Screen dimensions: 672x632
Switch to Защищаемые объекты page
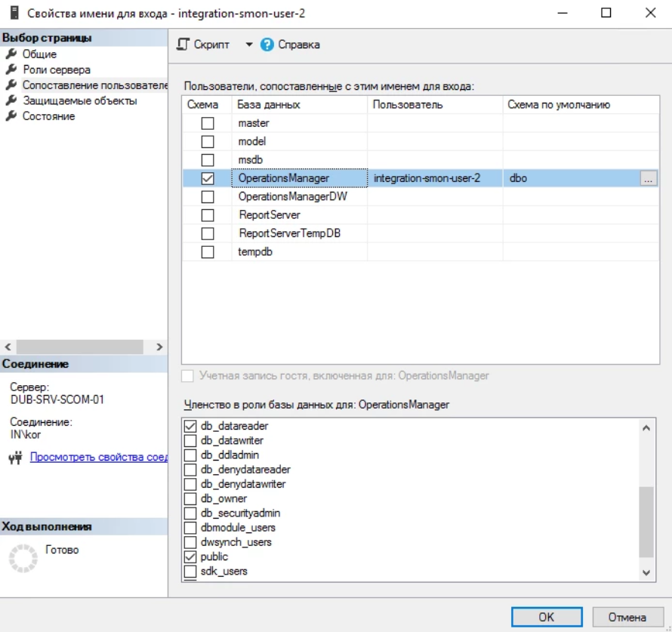point(79,100)
